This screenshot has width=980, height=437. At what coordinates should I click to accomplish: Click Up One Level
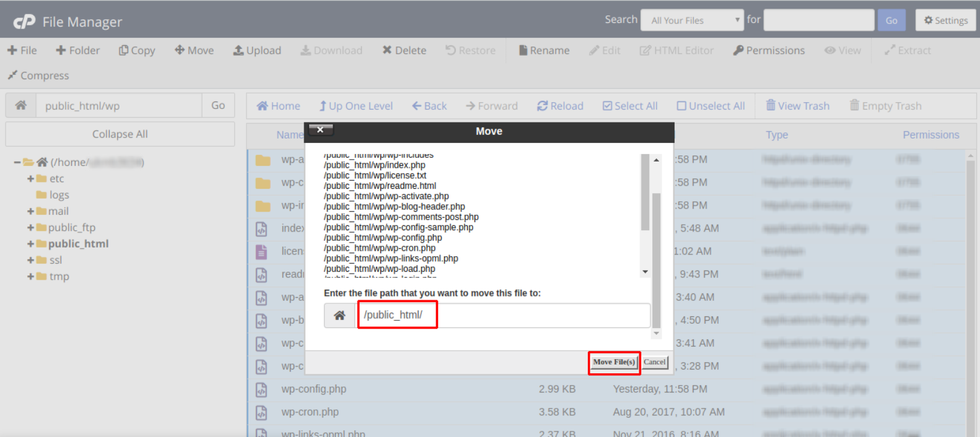tap(356, 106)
